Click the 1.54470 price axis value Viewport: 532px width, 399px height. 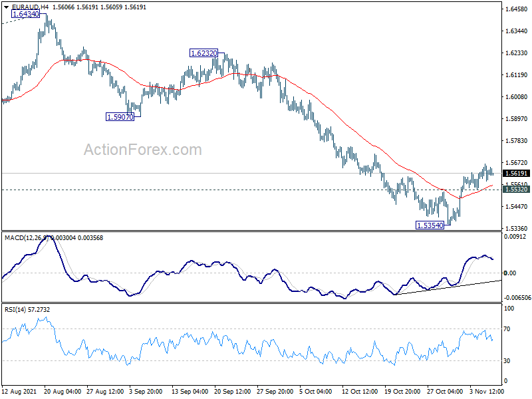click(517, 207)
